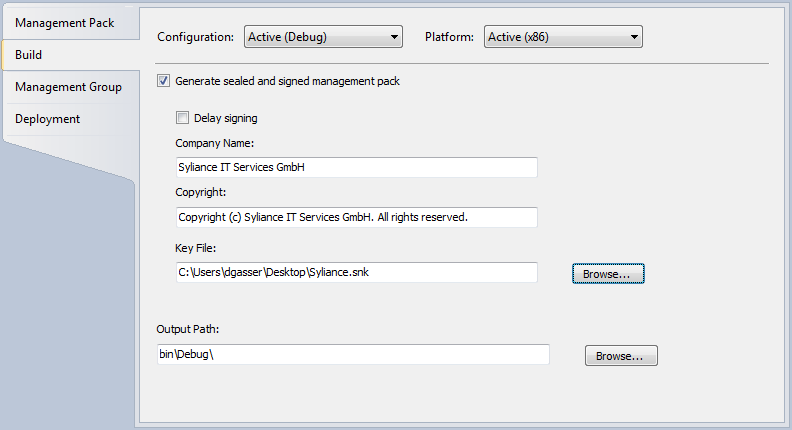Click the Key File label
Viewport: 792px width, 430px height.
click(x=196, y=246)
